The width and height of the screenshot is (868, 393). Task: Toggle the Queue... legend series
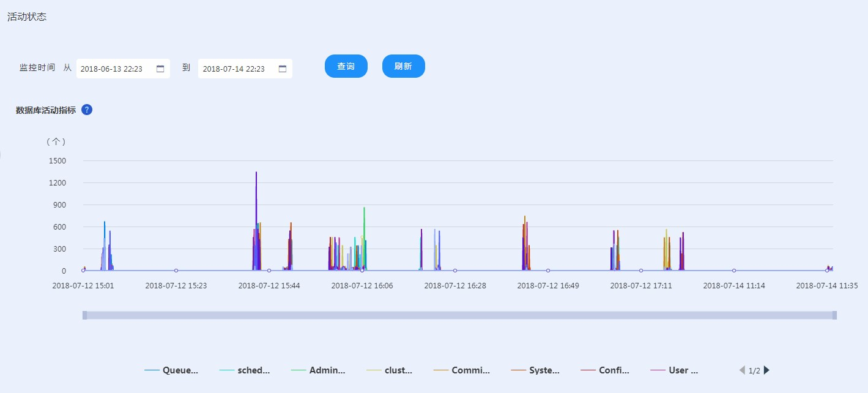click(172, 370)
